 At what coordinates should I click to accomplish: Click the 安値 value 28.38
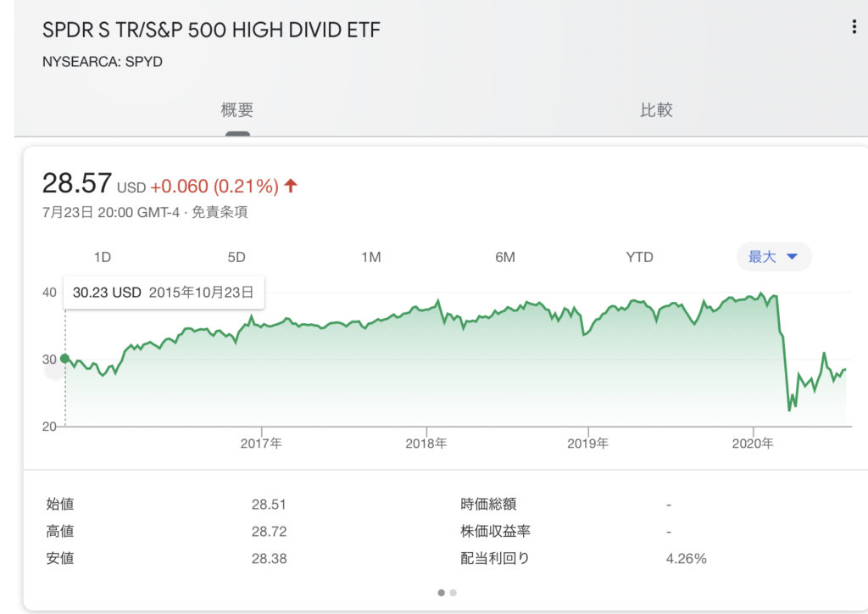coord(269,559)
